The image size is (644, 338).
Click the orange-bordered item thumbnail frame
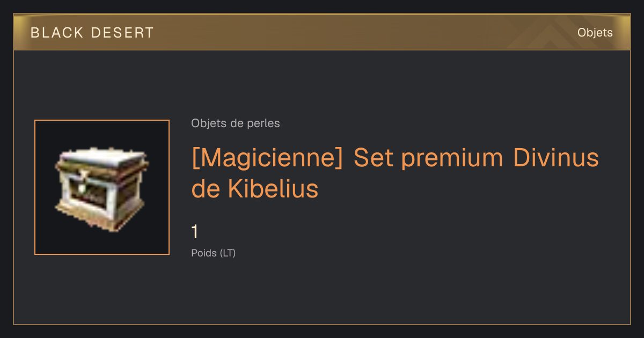(102, 187)
